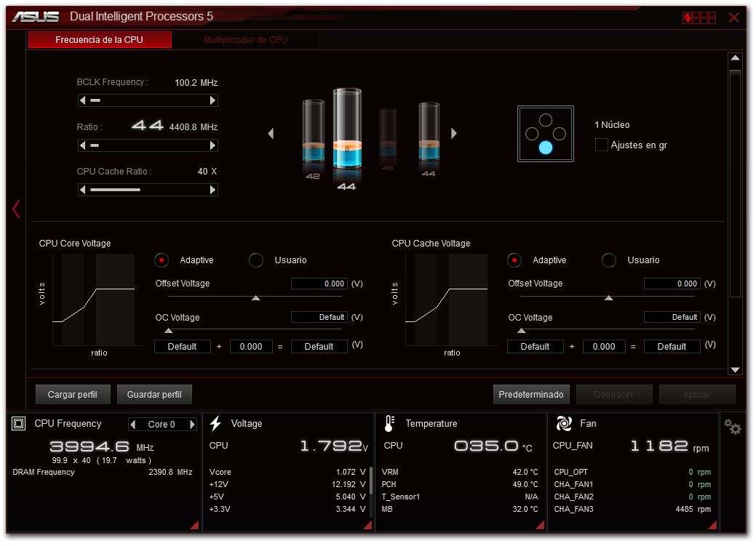
Task: Show next core cylinders with right arrow
Action: coord(454,133)
